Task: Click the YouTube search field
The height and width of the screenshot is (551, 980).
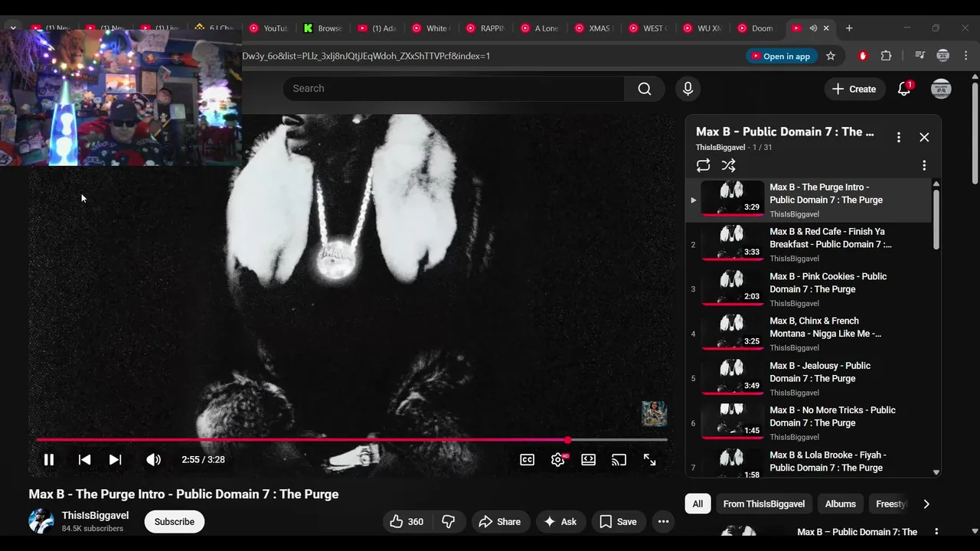Action: point(453,89)
